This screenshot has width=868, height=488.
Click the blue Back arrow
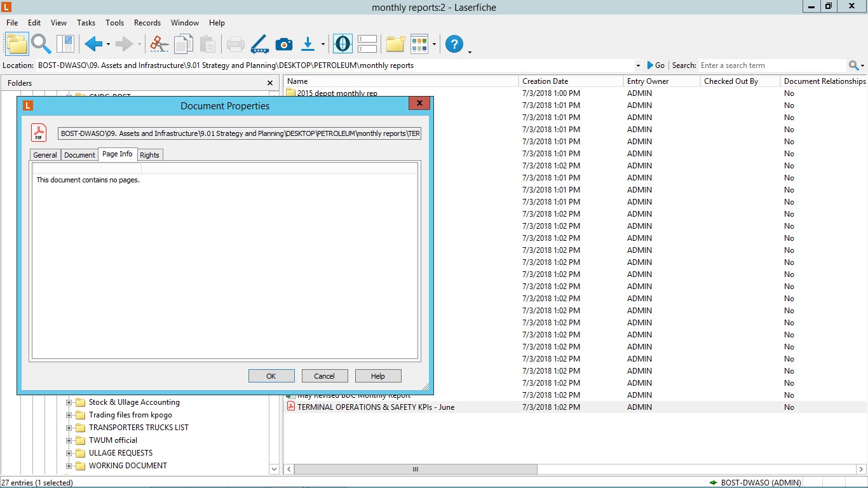point(93,44)
